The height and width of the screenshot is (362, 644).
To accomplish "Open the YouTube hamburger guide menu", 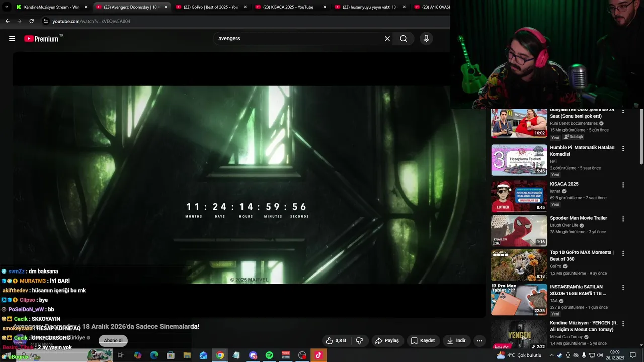I will pos(12,39).
